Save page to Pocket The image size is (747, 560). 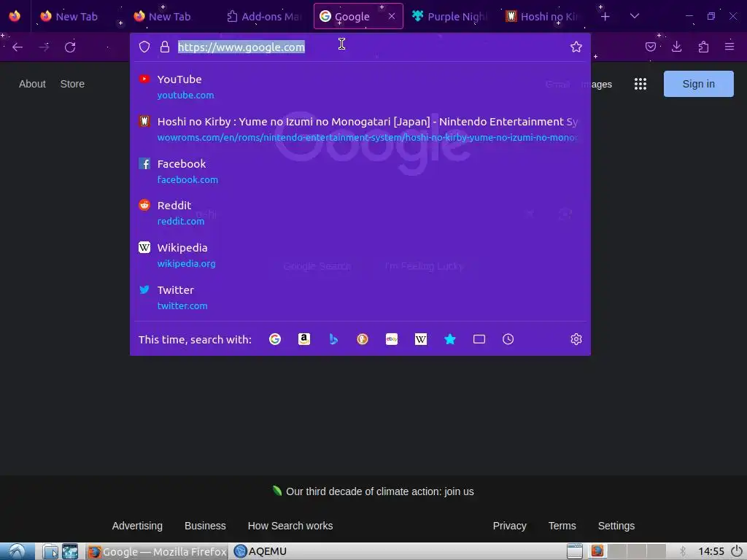coord(650,47)
